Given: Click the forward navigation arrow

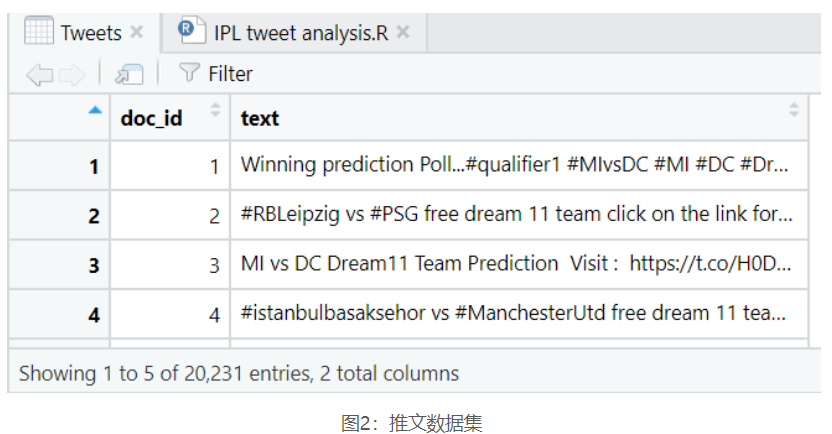Looking at the screenshot, I should point(71,74).
